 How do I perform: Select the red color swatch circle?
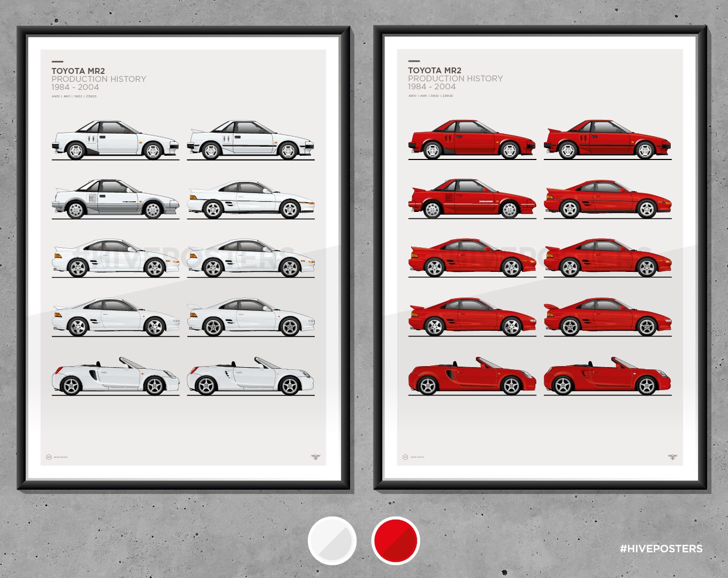click(x=396, y=541)
